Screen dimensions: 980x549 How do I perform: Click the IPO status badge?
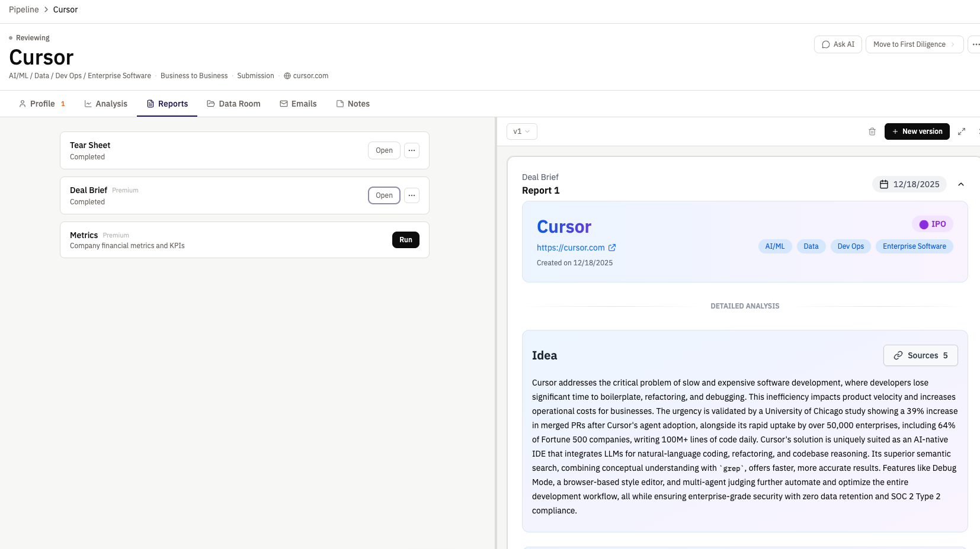(x=933, y=224)
